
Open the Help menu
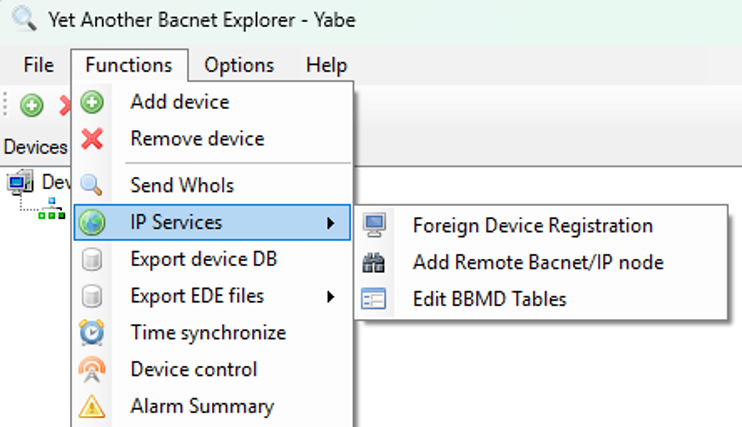coord(327,65)
